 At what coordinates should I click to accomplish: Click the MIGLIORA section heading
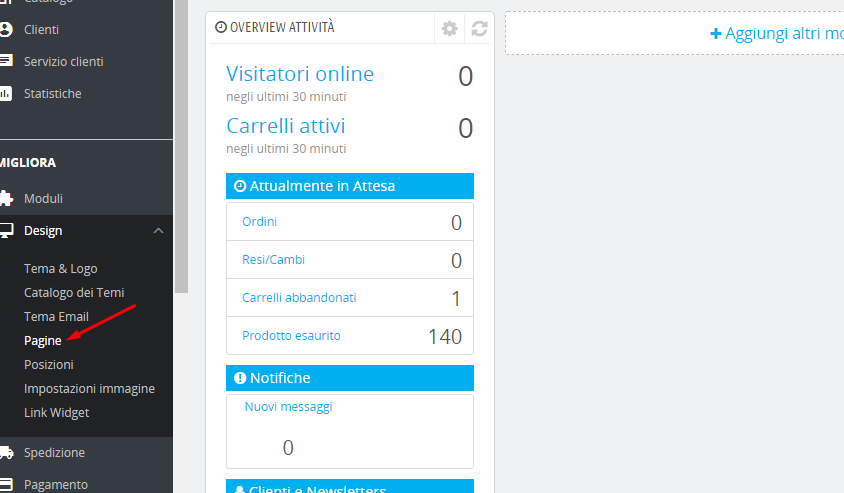tap(28, 163)
